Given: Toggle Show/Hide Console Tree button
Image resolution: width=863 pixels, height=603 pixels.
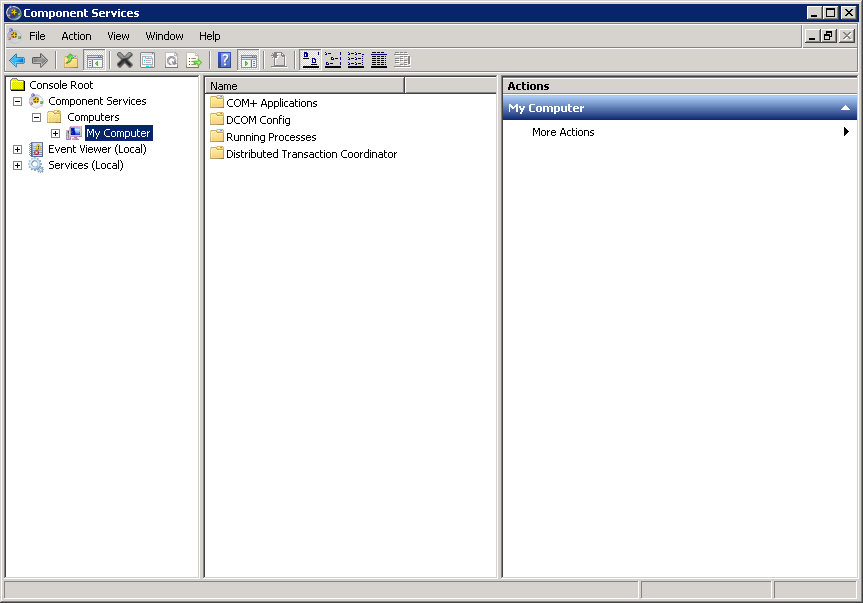Looking at the screenshot, I should point(95,60).
